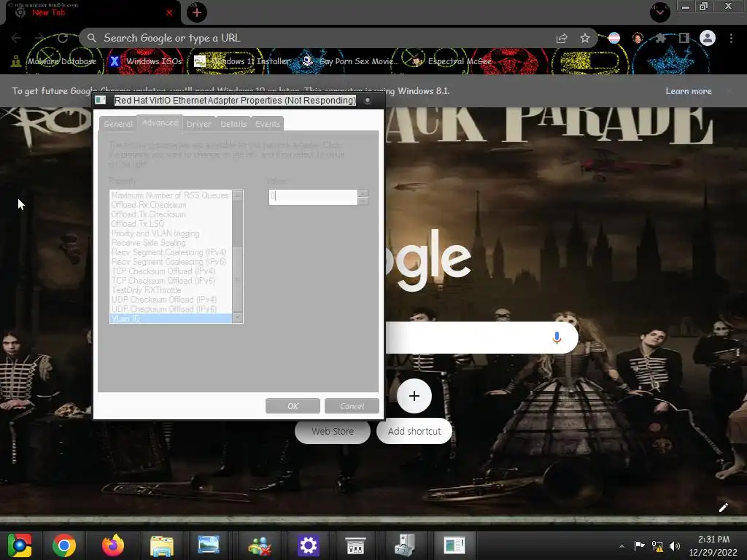Open the messenger people icon on the taskbar
Image resolution: width=747 pixels, height=560 pixels.
pyautogui.click(x=259, y=545)
